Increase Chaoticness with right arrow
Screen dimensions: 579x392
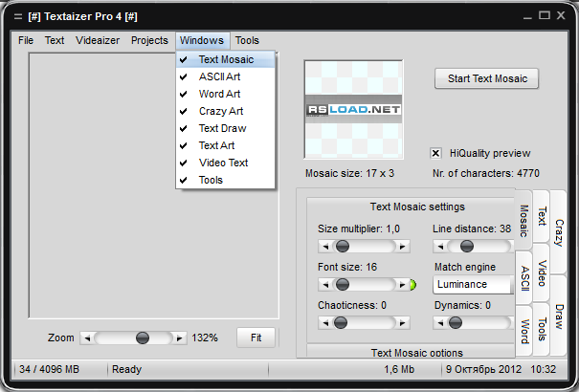click(x=403, y=323)
